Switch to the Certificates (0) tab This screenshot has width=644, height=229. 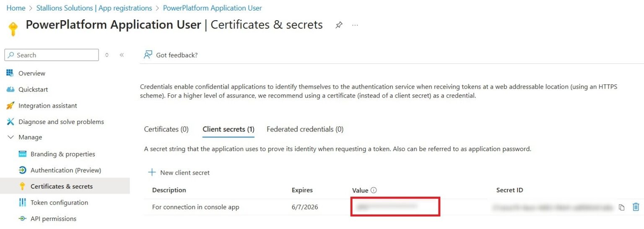click(166, 129)
